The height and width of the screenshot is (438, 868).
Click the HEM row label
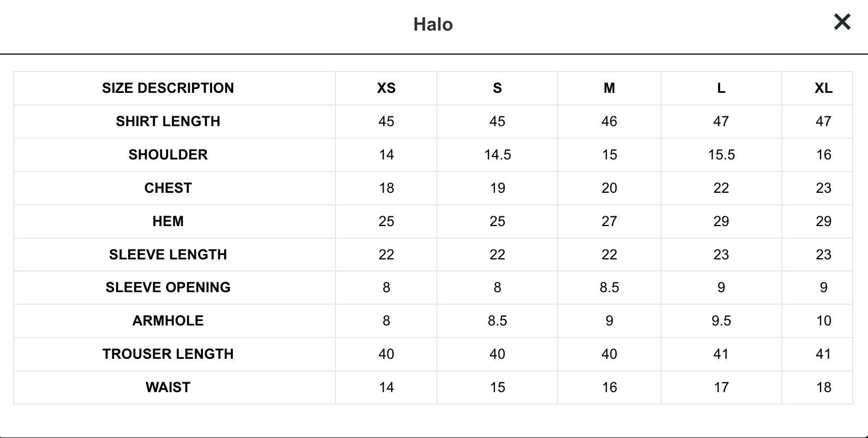(x=168, y=221)
